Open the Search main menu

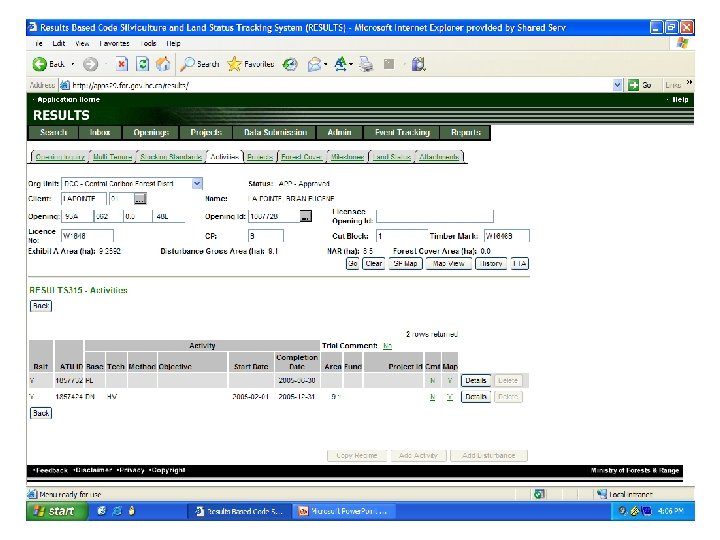[53, 132]
